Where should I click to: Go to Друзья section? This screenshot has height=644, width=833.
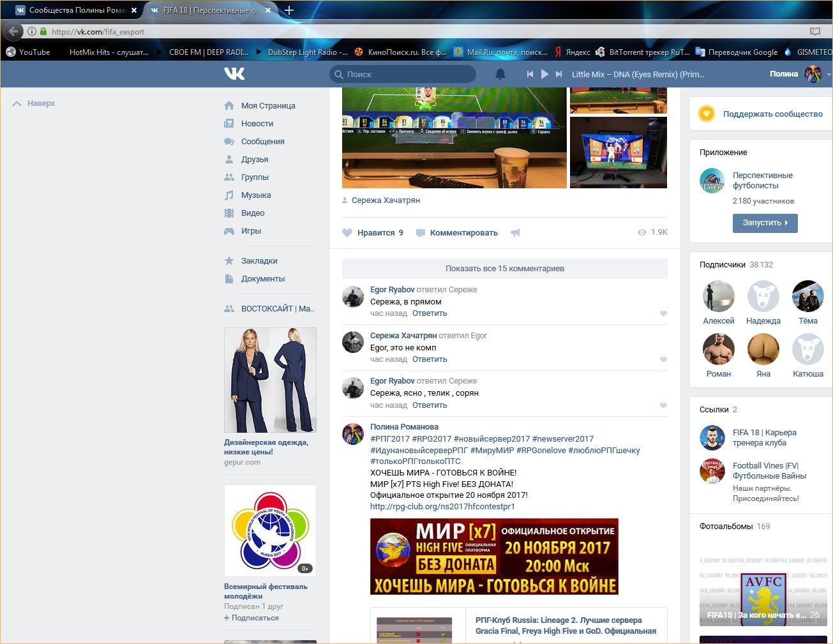255,159
